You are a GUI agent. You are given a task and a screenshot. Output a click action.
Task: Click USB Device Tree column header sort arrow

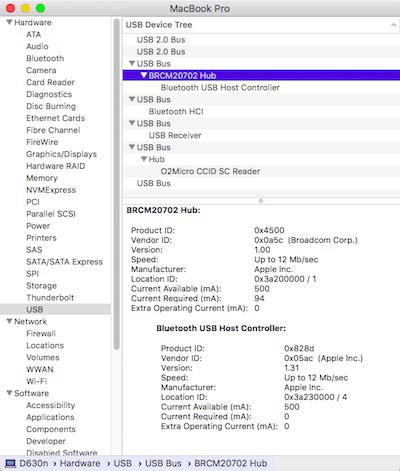tap(393, 25)
